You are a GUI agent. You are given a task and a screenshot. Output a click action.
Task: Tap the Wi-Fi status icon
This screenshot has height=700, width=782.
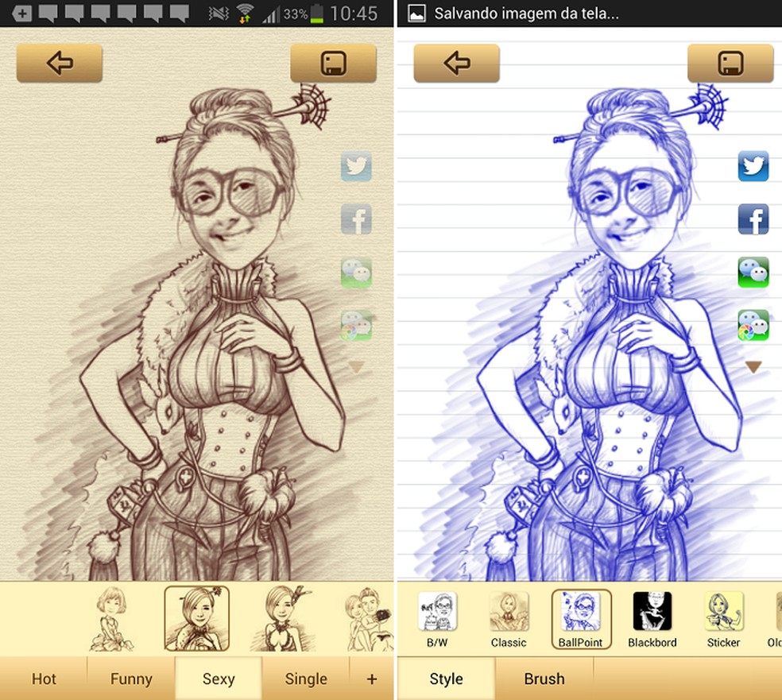click(x=245, y=14)
